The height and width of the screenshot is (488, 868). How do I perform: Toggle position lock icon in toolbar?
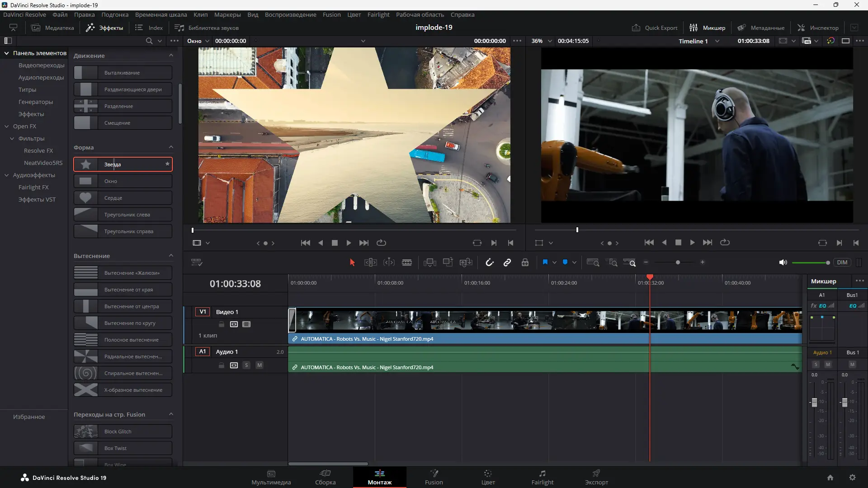(x=525, y=263)
